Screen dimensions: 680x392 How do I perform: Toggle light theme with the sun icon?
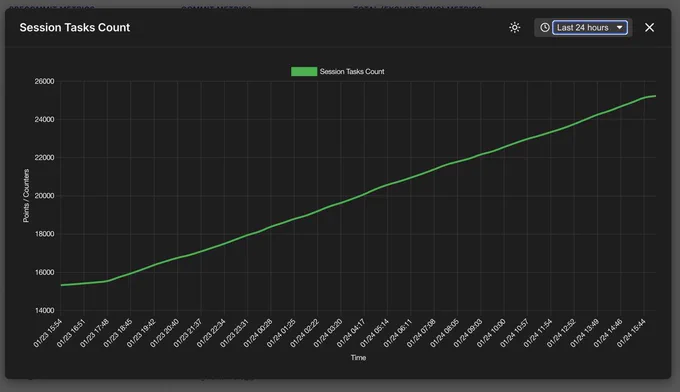click(514, 27)
